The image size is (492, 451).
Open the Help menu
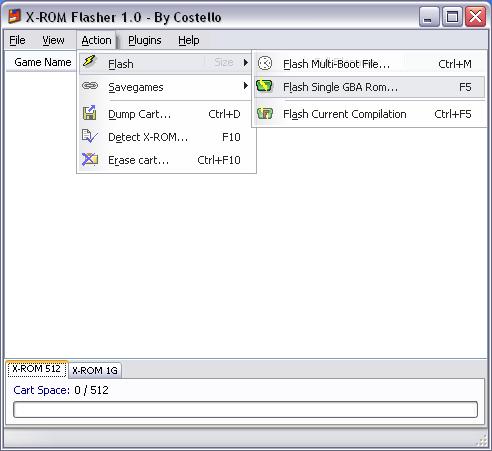point(189,40)
